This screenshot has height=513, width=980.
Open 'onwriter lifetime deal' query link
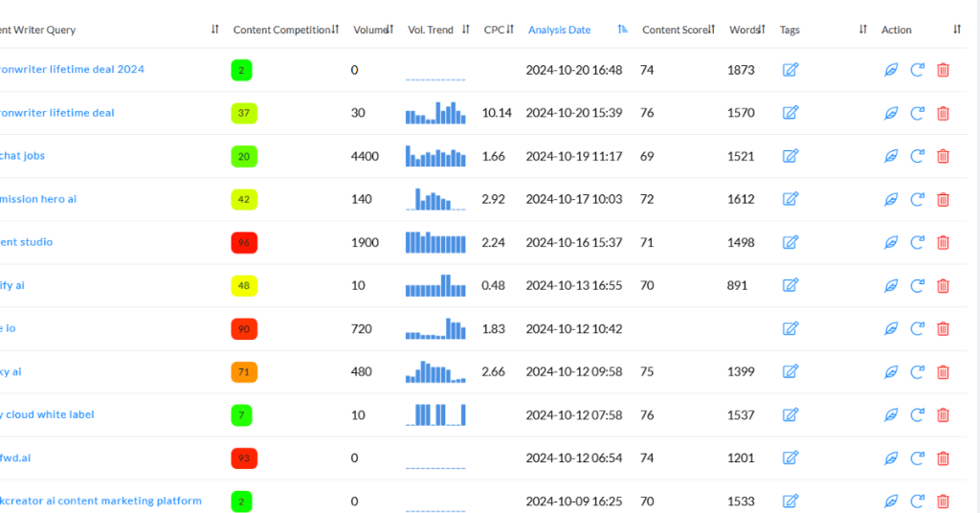coord(56,113)
